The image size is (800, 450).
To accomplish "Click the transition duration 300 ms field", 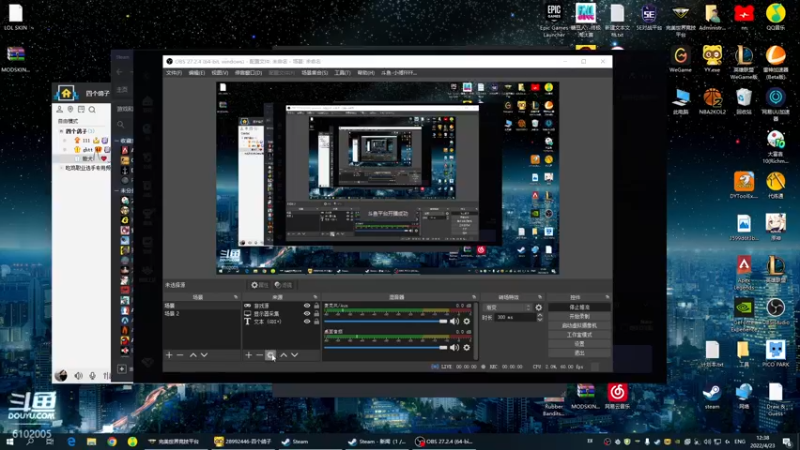I will point(514,317).
